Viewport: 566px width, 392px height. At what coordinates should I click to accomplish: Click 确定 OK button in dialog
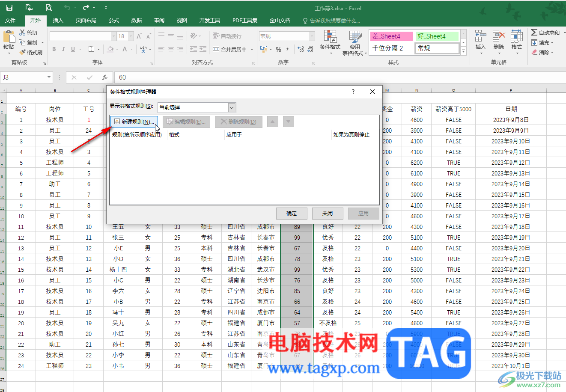click(x=292, y=214)
